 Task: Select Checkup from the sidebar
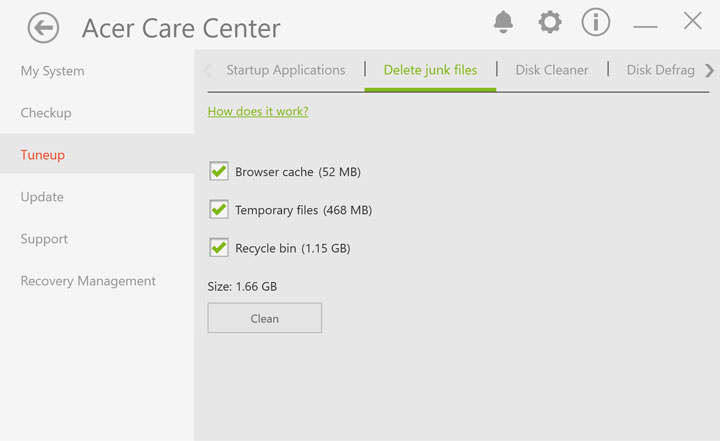click(x=46, y=113)
